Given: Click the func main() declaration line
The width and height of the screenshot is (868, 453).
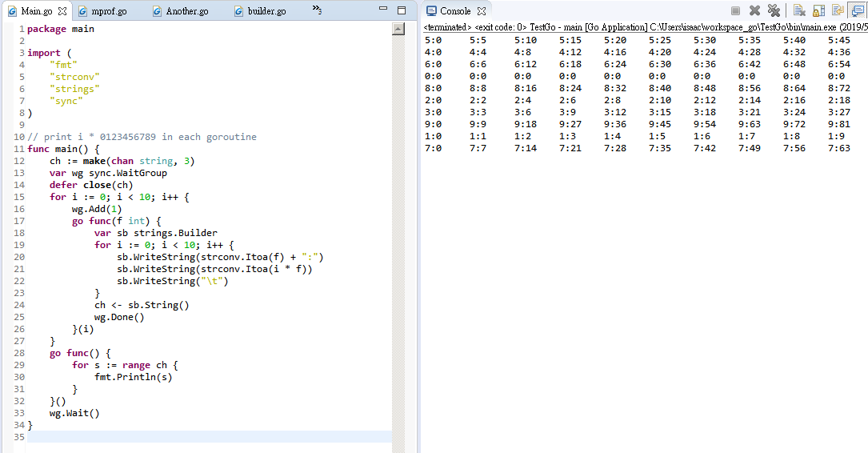Looking at the screenshot, I should (x=63, y=149).
